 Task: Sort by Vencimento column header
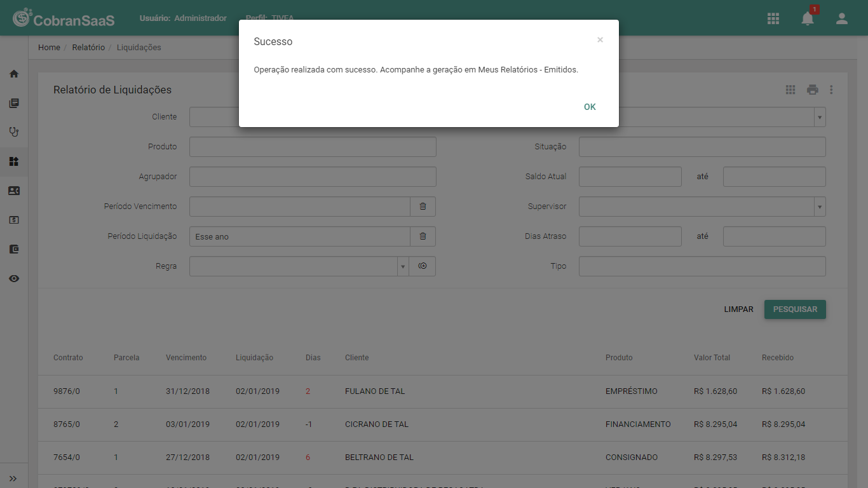186,358
